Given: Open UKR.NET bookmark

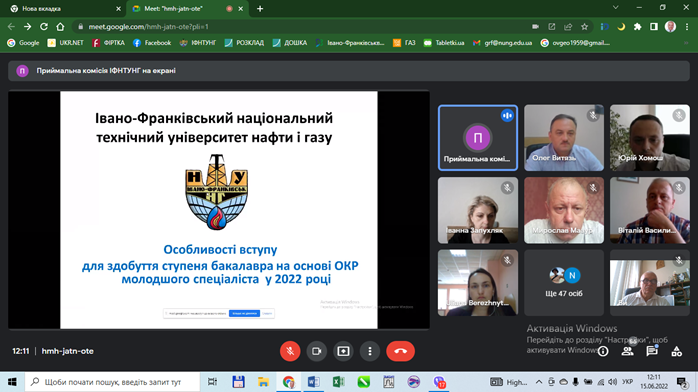Looking at the screenshot, I should pos(66,43).
